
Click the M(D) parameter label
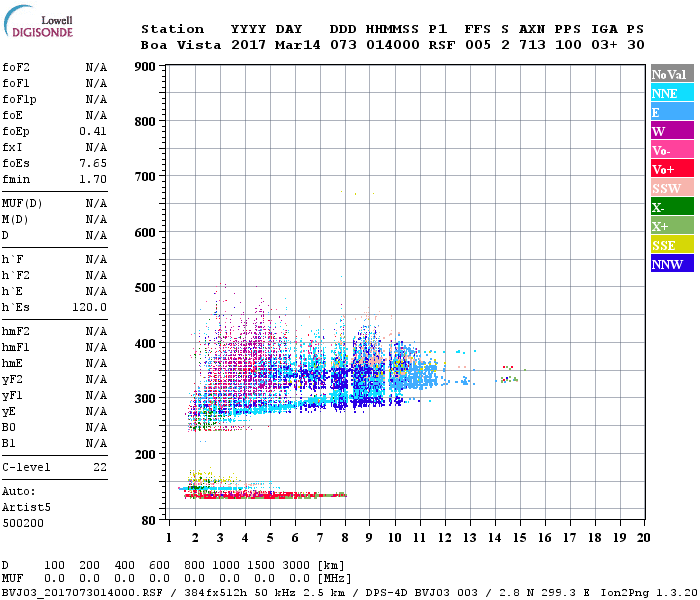point(15,220)
